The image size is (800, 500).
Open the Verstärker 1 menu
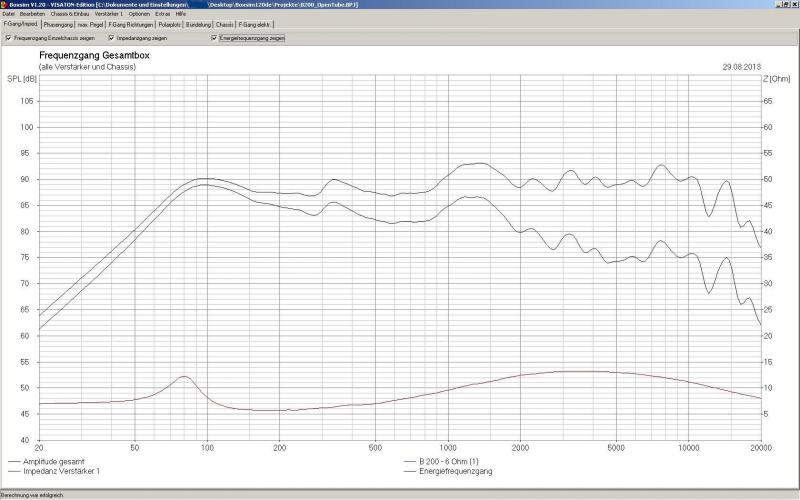pyautogui.click(x=109, y=14)
